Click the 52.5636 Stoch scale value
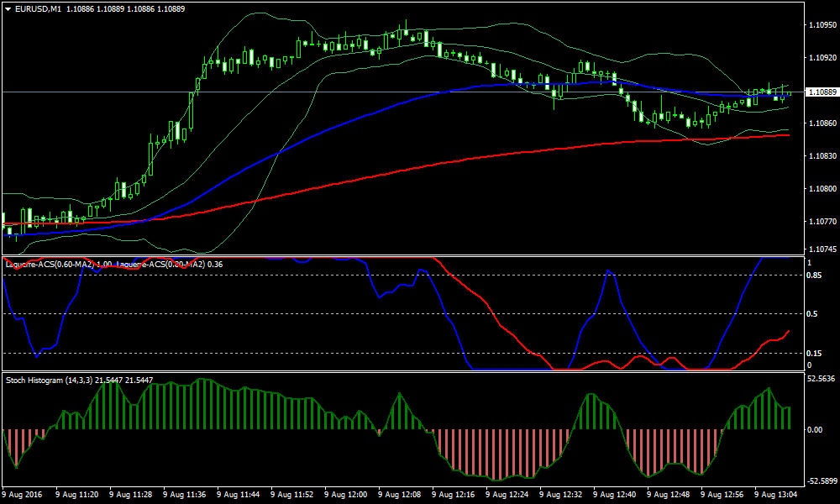The height and width of the screenshot is (504, 840). [x=820, y=378]
